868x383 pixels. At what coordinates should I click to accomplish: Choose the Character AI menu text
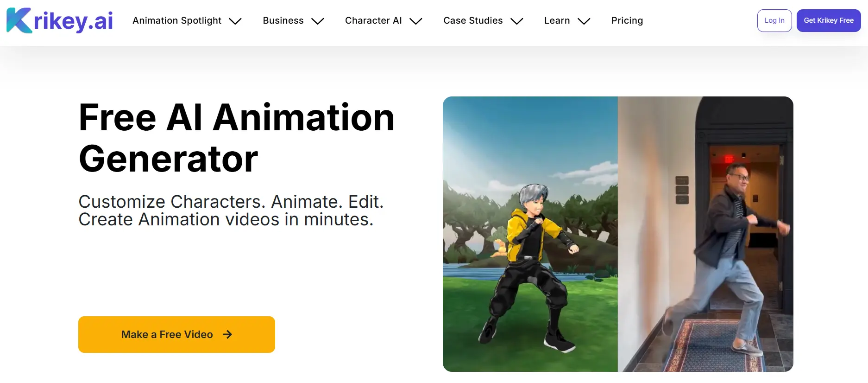click(373, 20)
